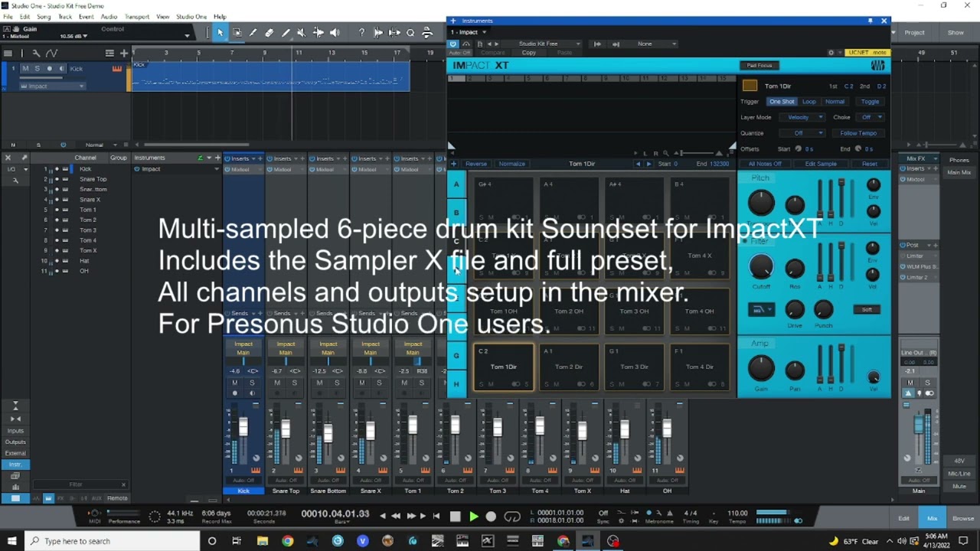Select the Snare Top channel row
This screenshot has width=980, height=551.
(84, 179)
